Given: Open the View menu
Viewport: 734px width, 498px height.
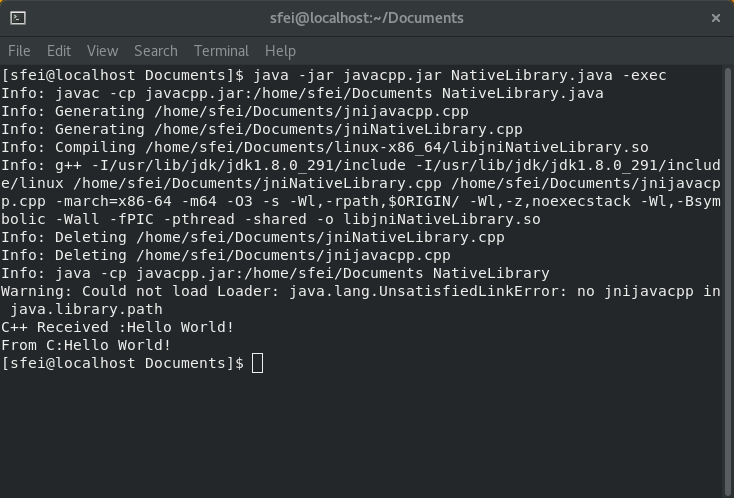Looking at the screenshot, I should tap(103, 51).
